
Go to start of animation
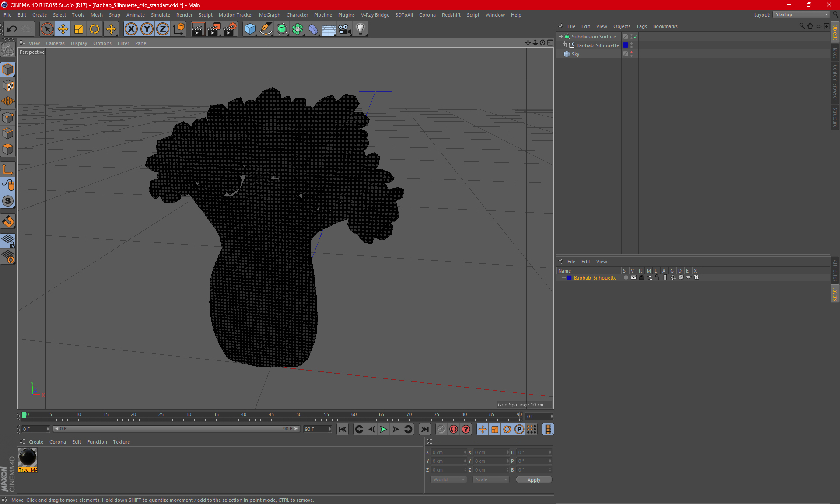point(343,429)
